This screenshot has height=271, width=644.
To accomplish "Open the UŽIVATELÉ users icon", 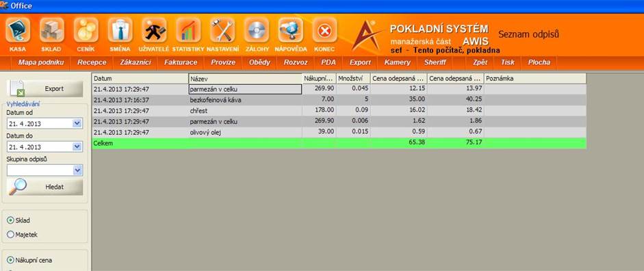I will (x=154, y=30).
